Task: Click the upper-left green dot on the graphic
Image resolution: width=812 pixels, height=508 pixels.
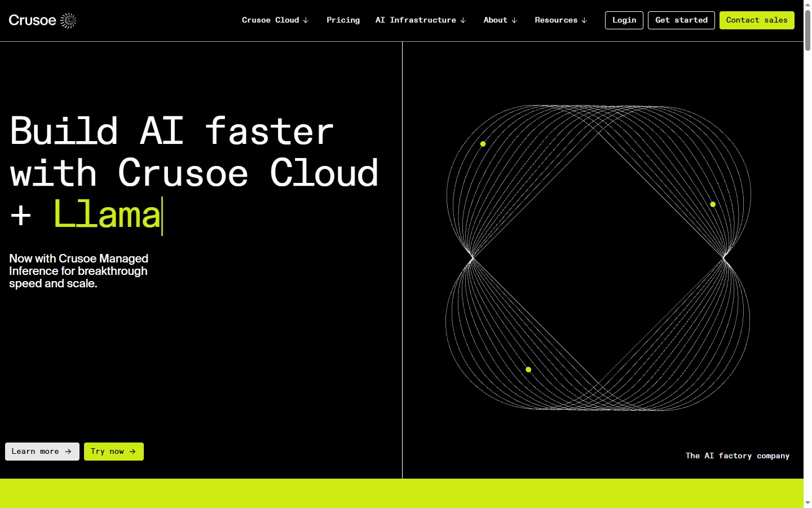Action: coord(483,144)
